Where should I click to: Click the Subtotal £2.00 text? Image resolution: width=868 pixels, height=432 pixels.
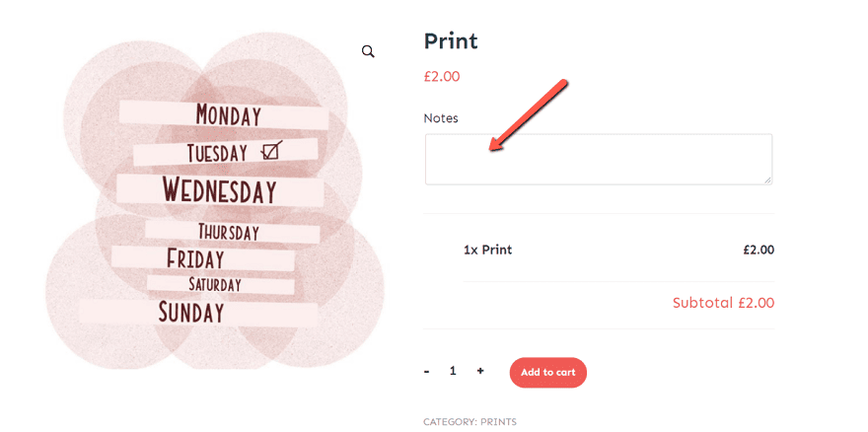point(723,303)
